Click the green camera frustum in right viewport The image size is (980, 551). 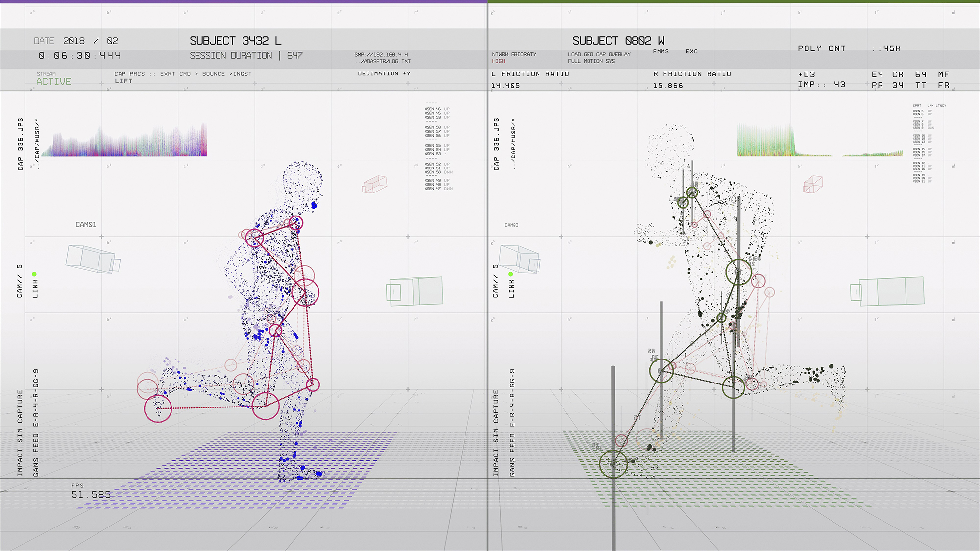pos(888,291)
